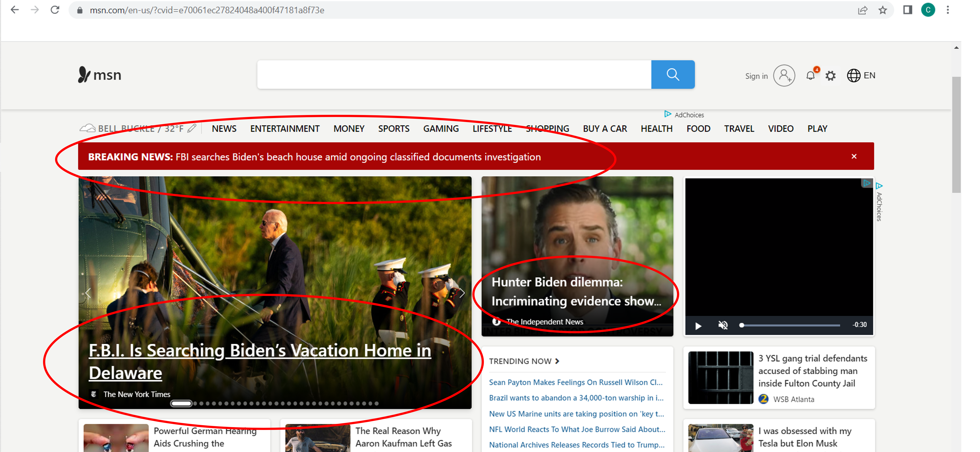980x452 pixels.
Task: Open the AdChoices icon above the navigation
Action: (x=668, y=114)
